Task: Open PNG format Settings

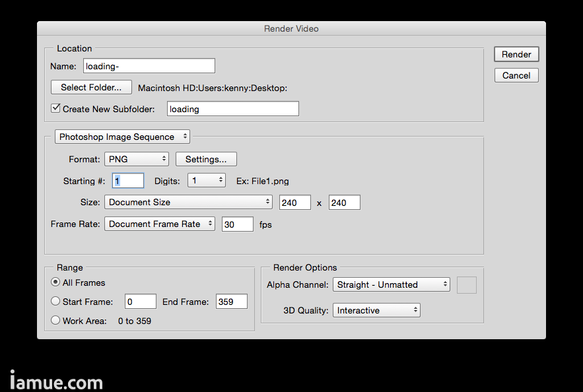Action: click(x=206, y=160)
